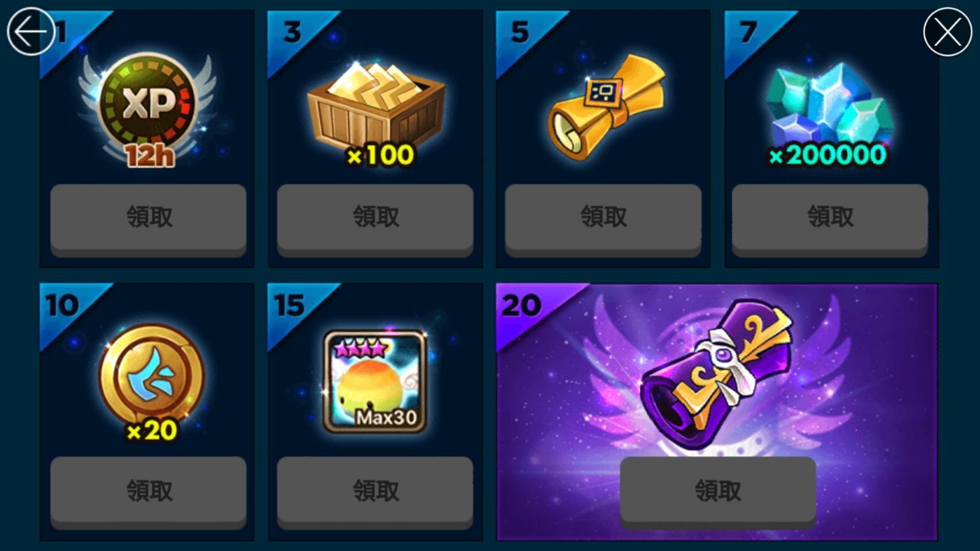The height and width of the screenshot is (551, 980).
Task: Click the day 20 purple corner badge
Action: pos(523,306)
